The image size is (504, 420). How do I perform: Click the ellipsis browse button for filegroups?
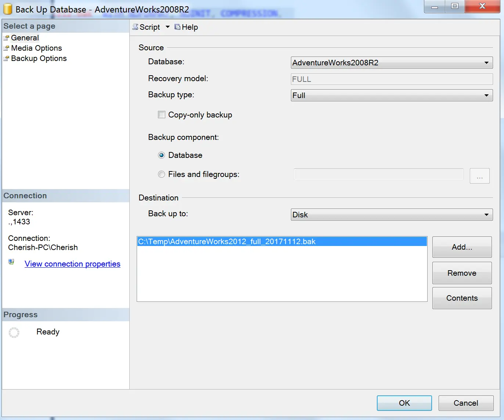479,176
